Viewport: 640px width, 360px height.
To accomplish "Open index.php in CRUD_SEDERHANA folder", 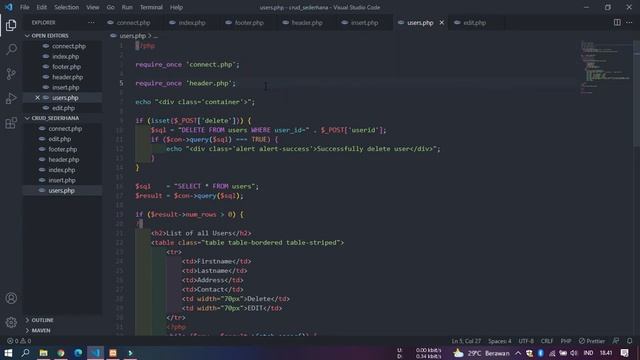I will (x=62, y=170).
